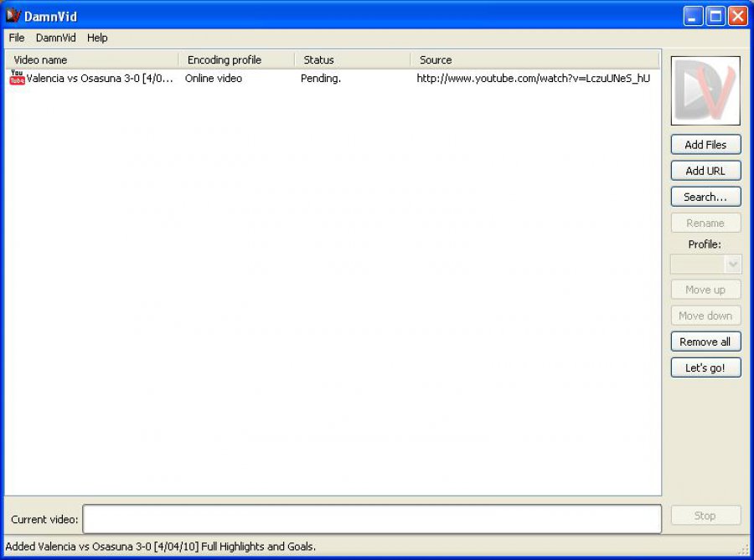This screenshot has height=560, width=754.
Task: Clear the list with Remove all
Action: pyautogui.click(x=705, y=342)
